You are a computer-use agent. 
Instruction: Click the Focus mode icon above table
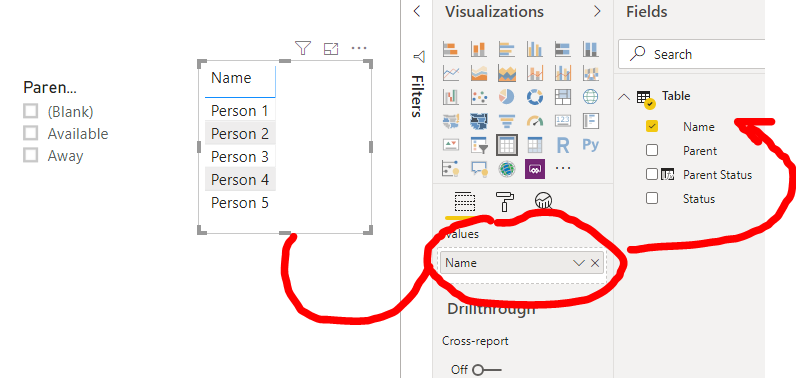[x=331, y=49]
